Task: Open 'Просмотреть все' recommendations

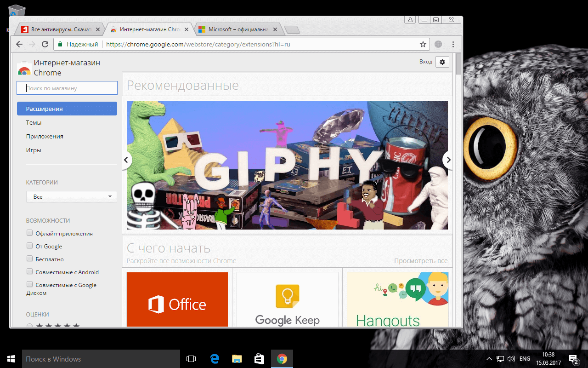Action: 421,261
